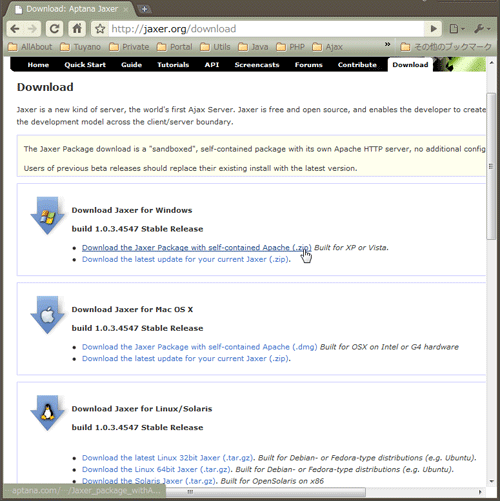Screen dimensions: 500x501
Task: Open the wrench tools menu dropdown
Action: pos(482,29)
